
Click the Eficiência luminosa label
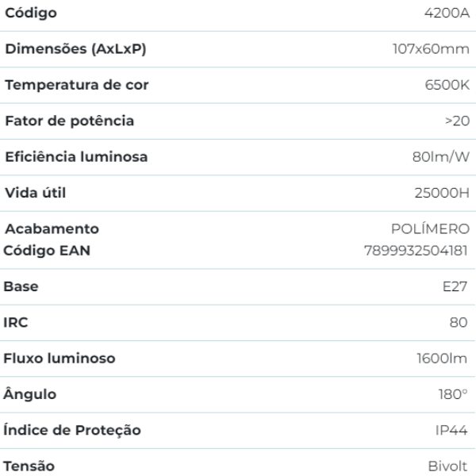(x=76, y=157)
